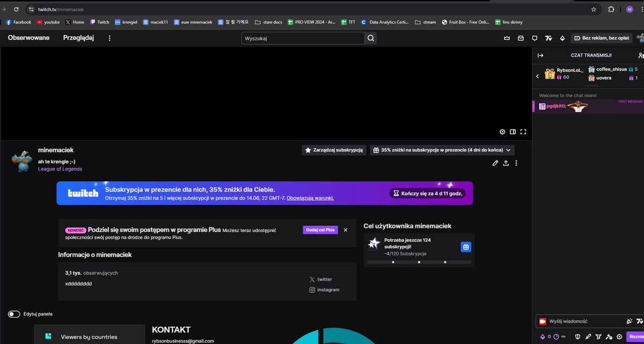The image size is (644, 344).
Task: Click the channel points circle icon
Action: pos(555,337)
